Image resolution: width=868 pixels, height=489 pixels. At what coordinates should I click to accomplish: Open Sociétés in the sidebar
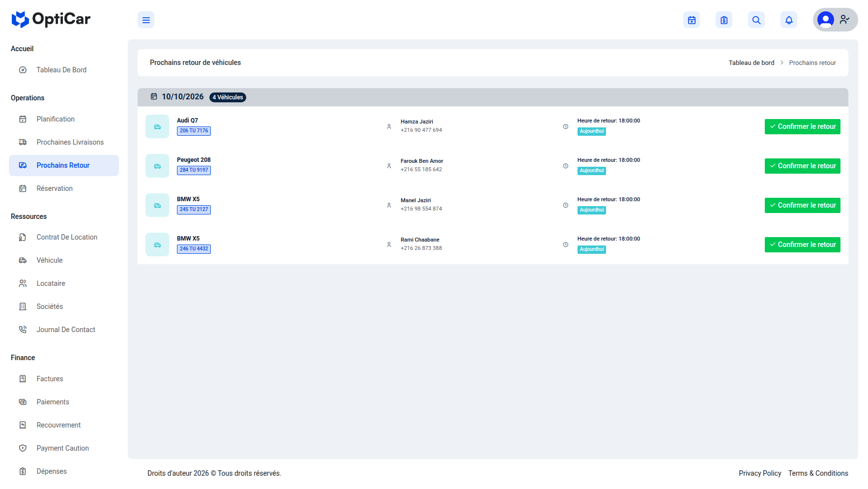click(64, 306)
